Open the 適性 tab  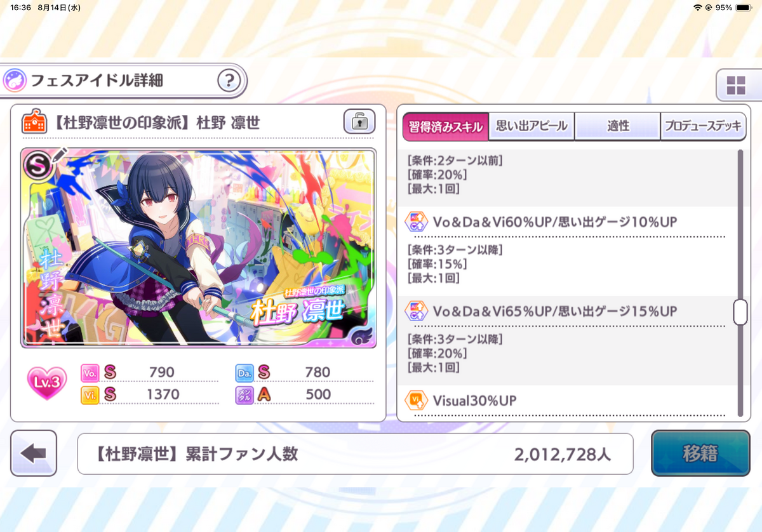pyautogui.click(x=618, y=126)
